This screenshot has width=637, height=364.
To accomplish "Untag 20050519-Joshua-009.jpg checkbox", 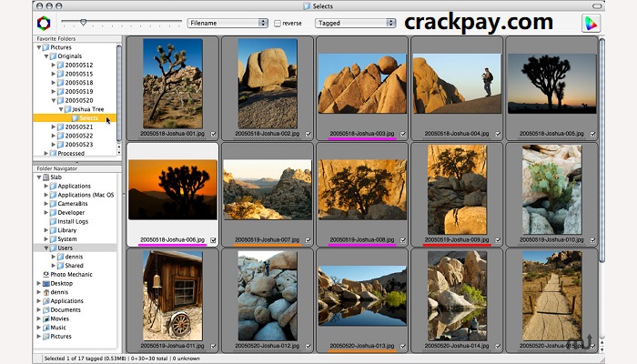I will (x=498, y=240).
